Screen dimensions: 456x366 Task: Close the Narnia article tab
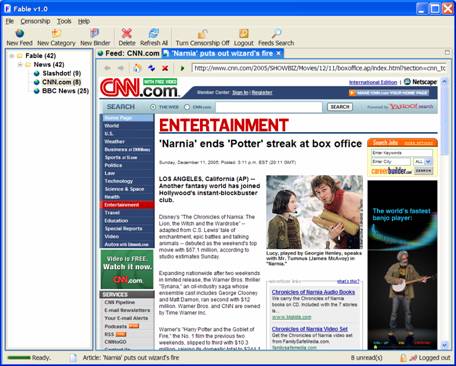point(278,53)
